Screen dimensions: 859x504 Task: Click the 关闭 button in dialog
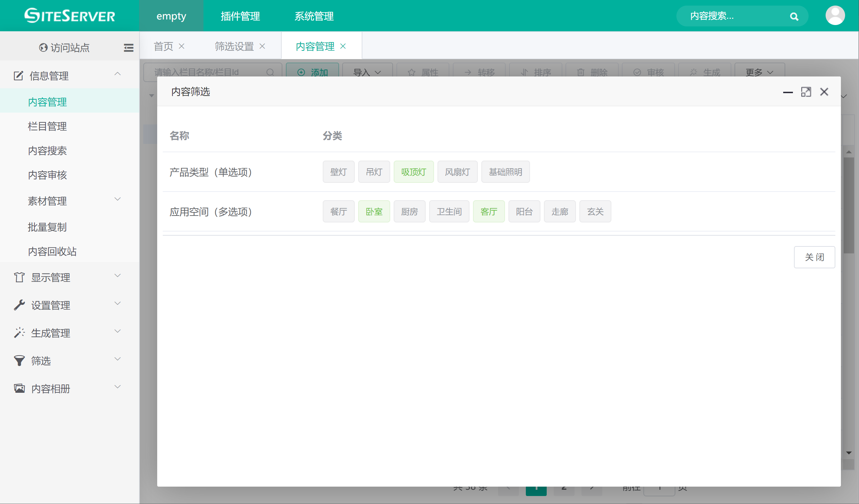coord(814,257)
